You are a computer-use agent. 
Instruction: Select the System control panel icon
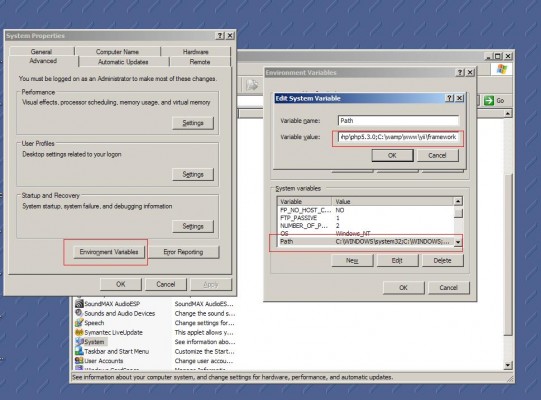(79, 342)
